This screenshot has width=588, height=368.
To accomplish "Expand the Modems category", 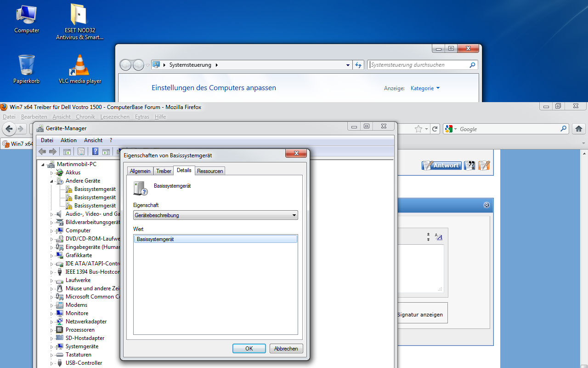I will click(52, 305).
